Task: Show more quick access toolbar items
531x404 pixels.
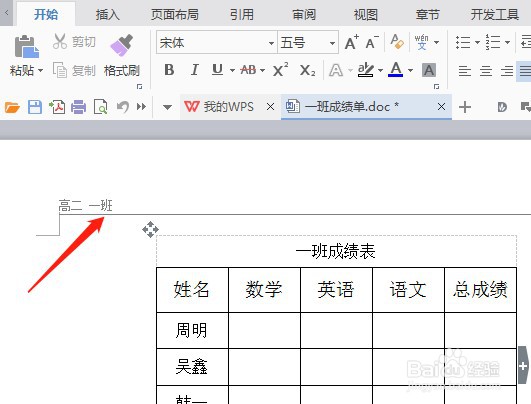Action: coord(141,107)
